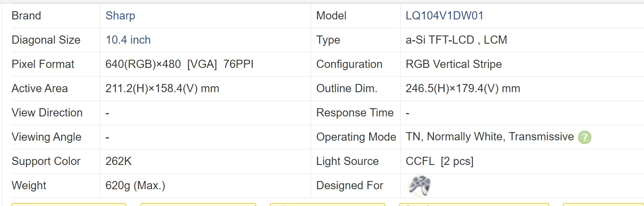Select the a-Si TFT-LCD, LCM type text
This screenshot has height=206, width=644.
coord(456,40)
